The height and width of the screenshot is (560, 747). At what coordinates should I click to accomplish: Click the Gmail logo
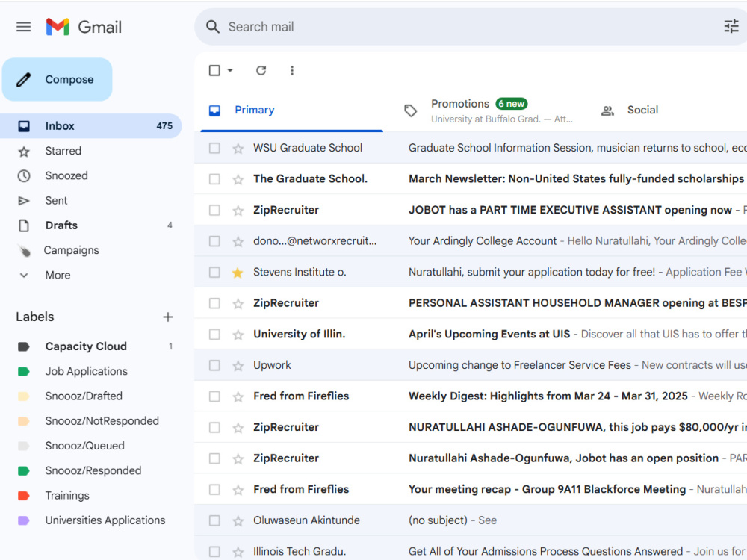84,27
